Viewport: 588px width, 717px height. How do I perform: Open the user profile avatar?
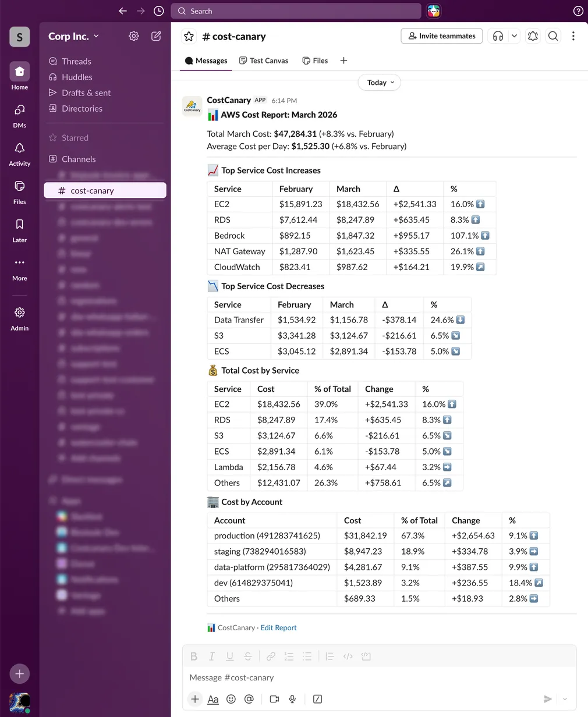click(20, 702)
